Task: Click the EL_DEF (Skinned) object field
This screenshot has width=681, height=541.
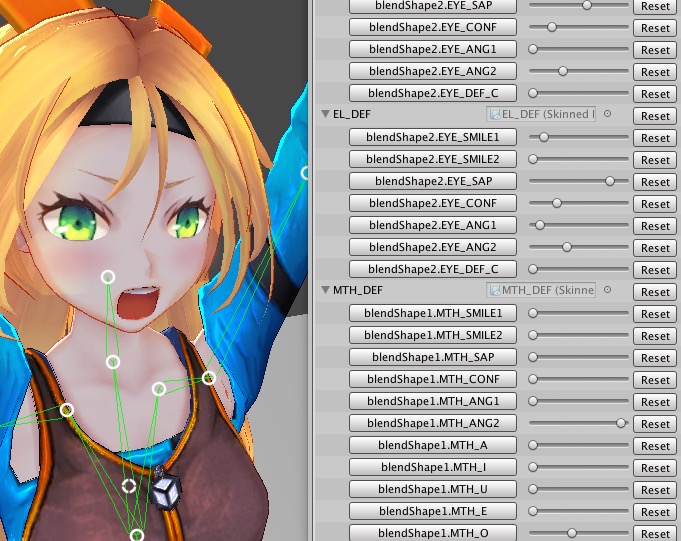Action: 541,114
